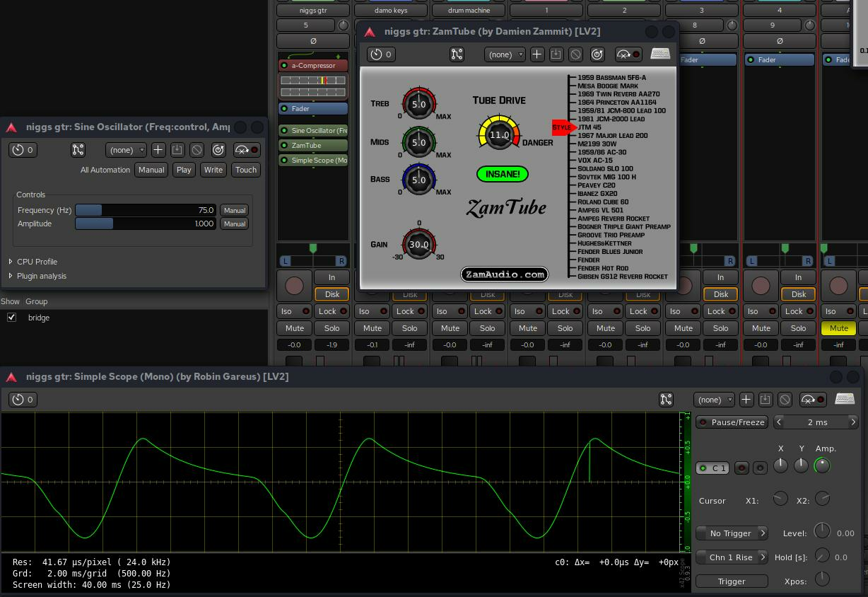Viewport: 868px width, 597px height.
Task: Decrease the 2 ms time base
Action: [780, 422]
